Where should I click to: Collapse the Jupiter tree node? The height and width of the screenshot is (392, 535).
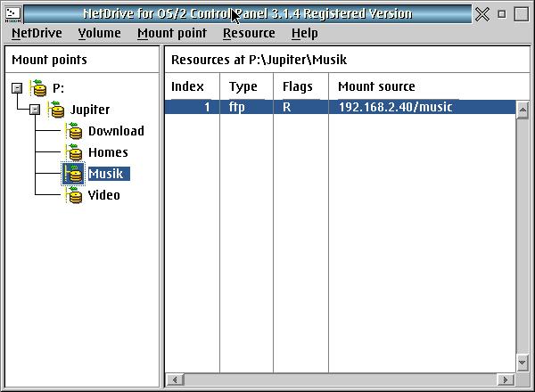click(x=35, y=110)
